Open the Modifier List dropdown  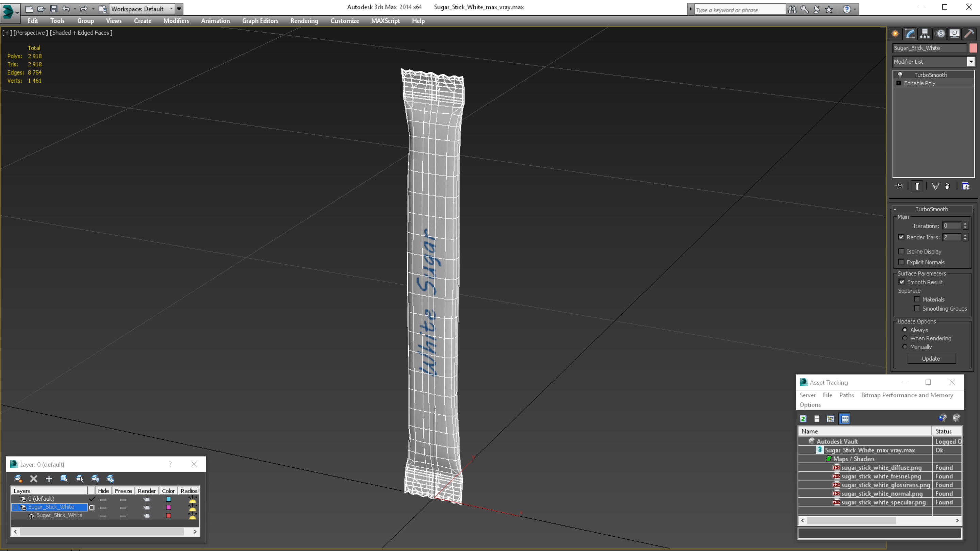[x=971, y=62]
